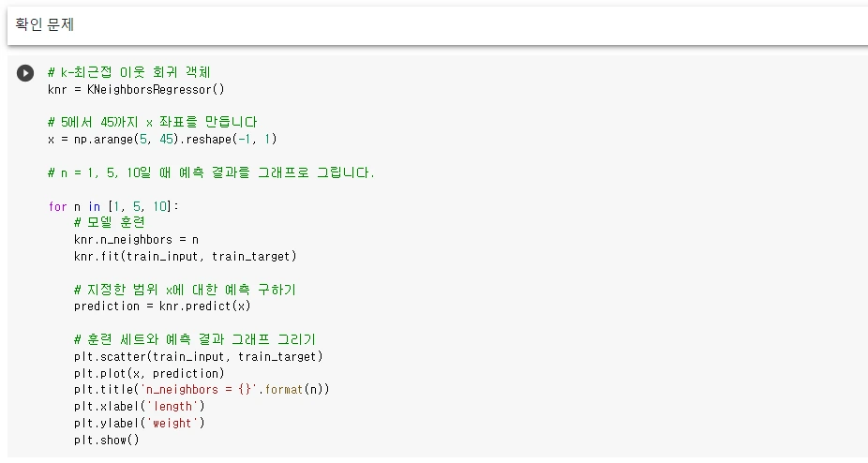The image size is (868, 463).
Task: Place cursor on plt.plot(x, prediction) line
Action: point(149,373)
